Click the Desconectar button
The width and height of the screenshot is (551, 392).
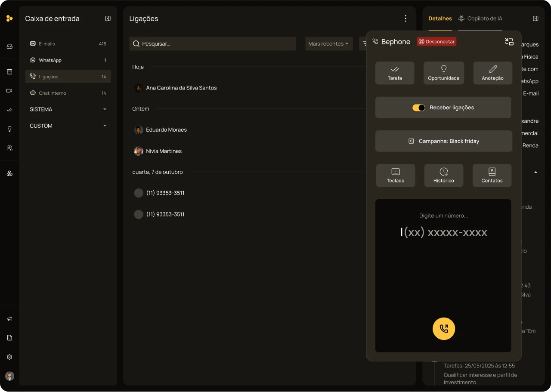[x=436, y=42]
